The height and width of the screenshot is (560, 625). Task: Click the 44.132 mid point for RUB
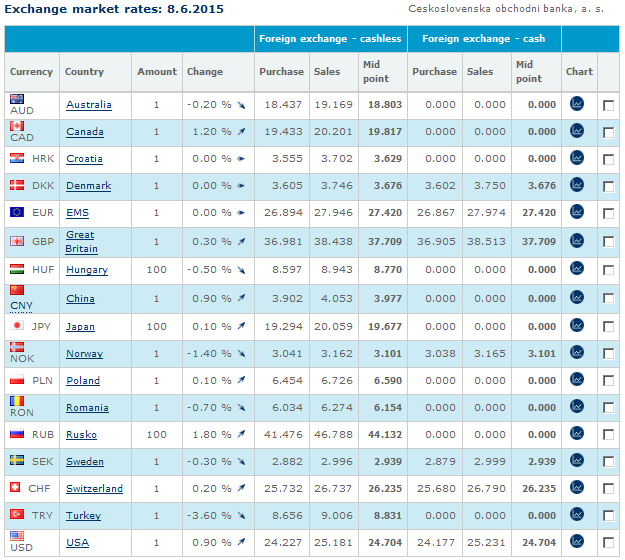point(385,435)
